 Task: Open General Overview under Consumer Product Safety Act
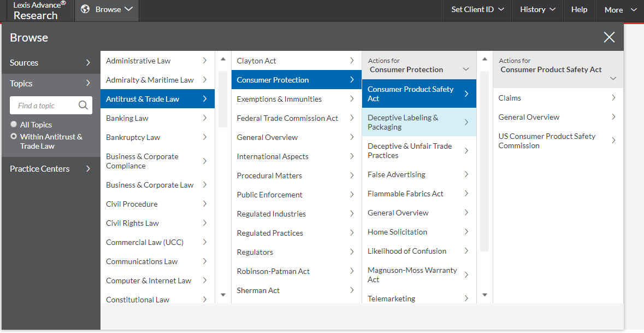pyautogui.click(x=558, y=117)
